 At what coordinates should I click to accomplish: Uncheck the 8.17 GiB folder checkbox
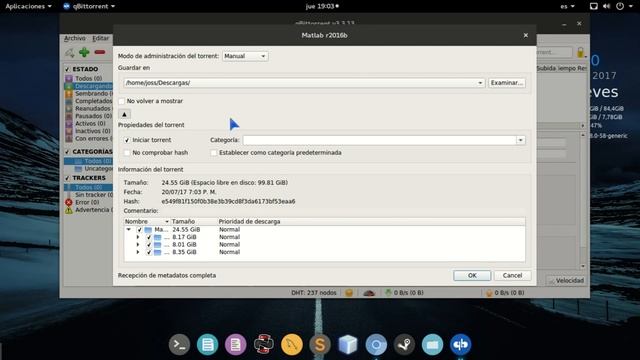coord(149,237)
